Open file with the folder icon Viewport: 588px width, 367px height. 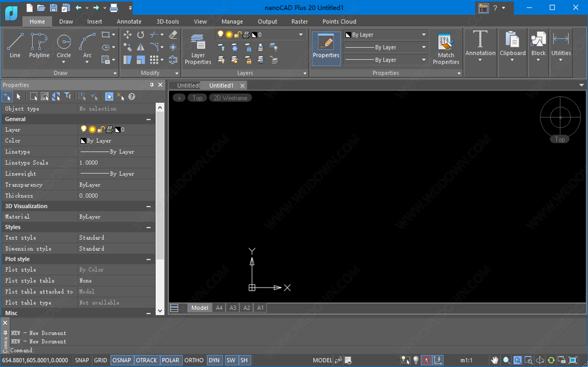click(41, 8)
